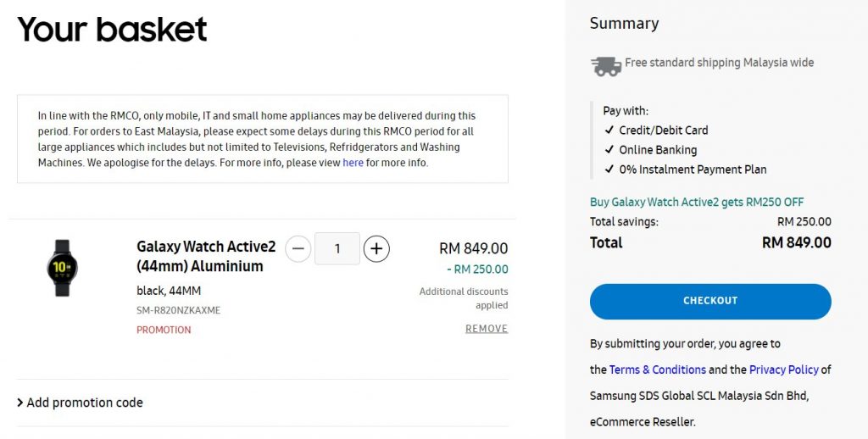Open the Privacy Policy link
Viewport: 868px width, 439px height.
point(784,370)
